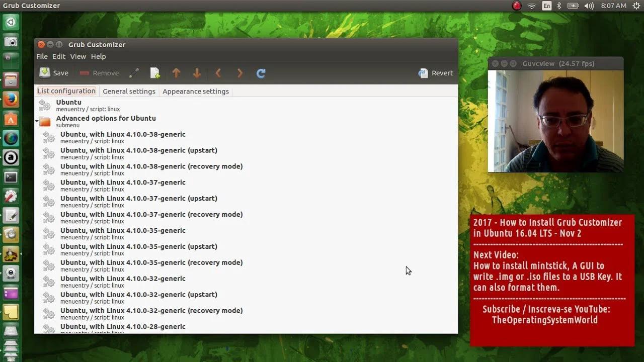Click the Revert button
644x362 pixels.
tap(436, 73)
